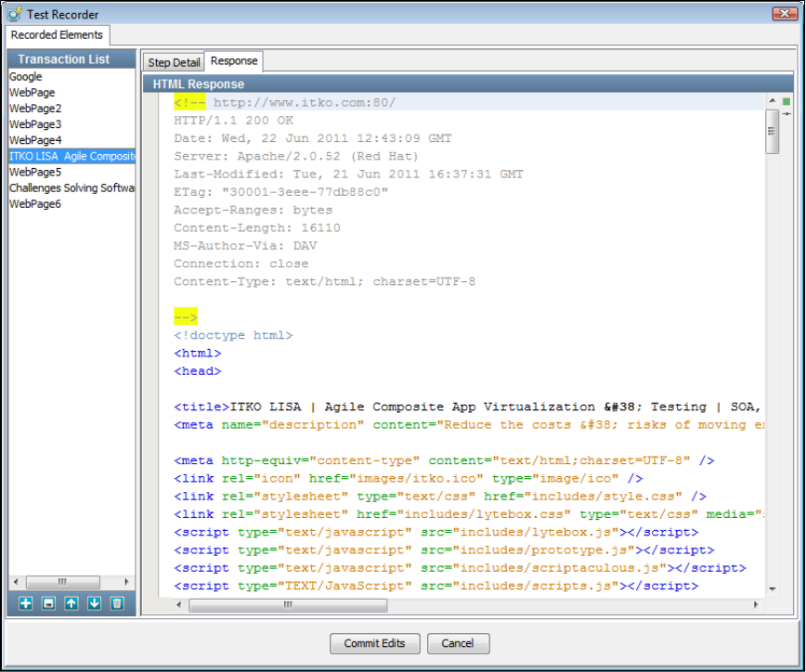This screenshot has width=806, height=672.
Task: Click the Connection: close line
Action: point(241,264)
